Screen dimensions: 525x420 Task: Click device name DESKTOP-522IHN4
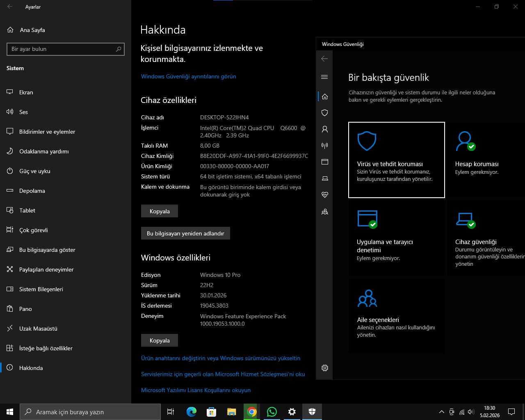pos(224,117)
